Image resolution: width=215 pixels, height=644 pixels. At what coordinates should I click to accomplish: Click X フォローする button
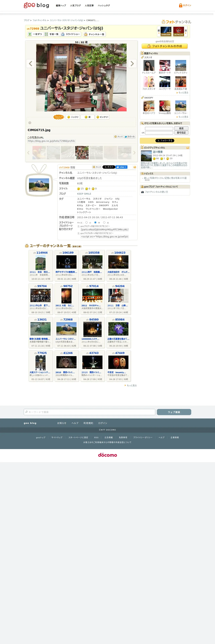(x=165, y=140)
